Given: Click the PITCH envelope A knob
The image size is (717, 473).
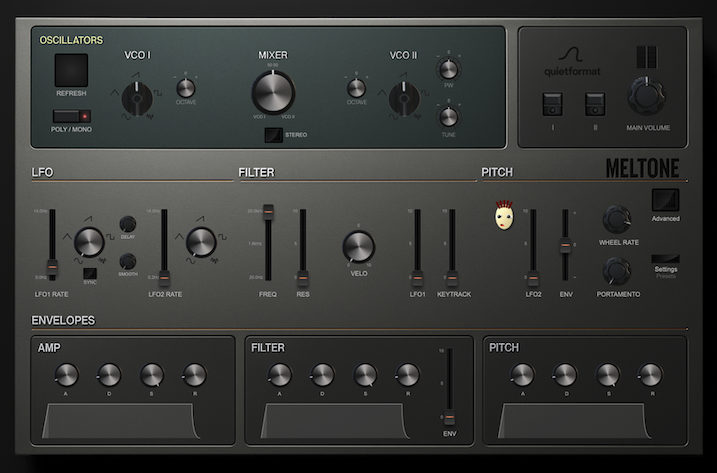Looking at the screenshot, I should [x=523, y=375].
